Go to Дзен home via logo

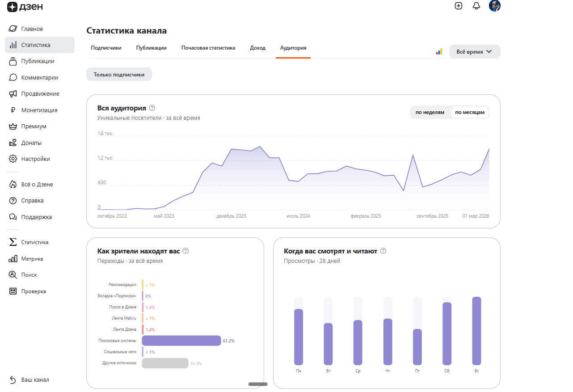pos(25,7)
